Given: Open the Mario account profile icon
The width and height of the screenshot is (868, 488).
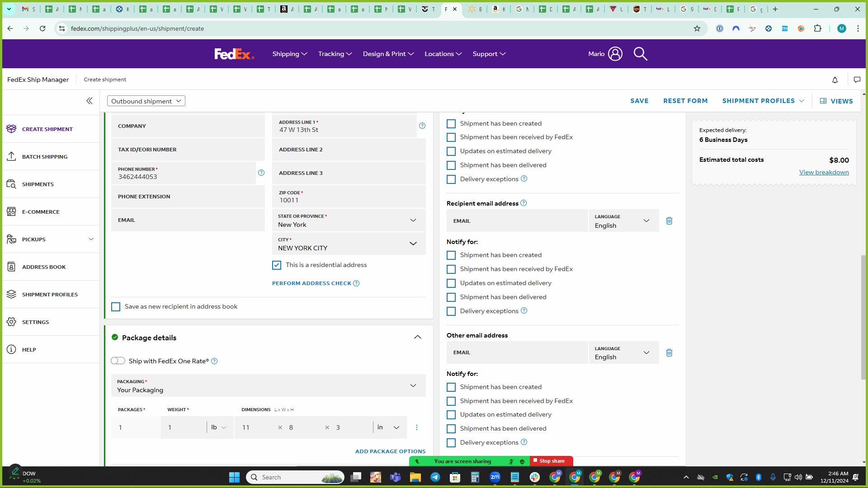Looking at the screenshot, I should pos(615,54).
